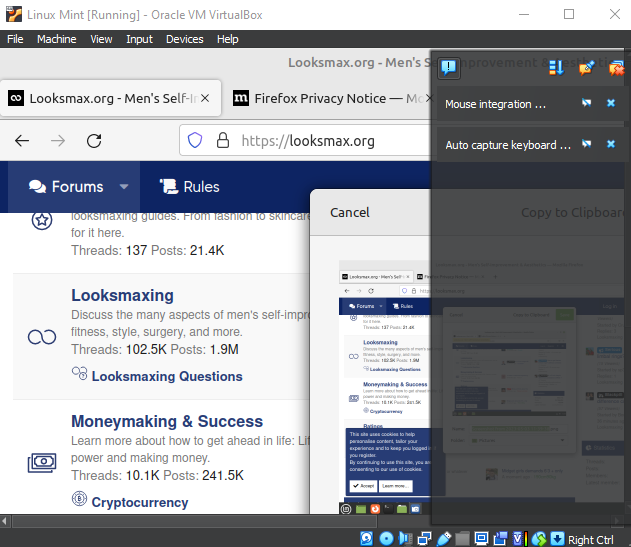Viewport: 631px width, 547px height.
Task: Click the keyboard capture arrow status icon
Action: pyautogui.click(x=557, y=539)
